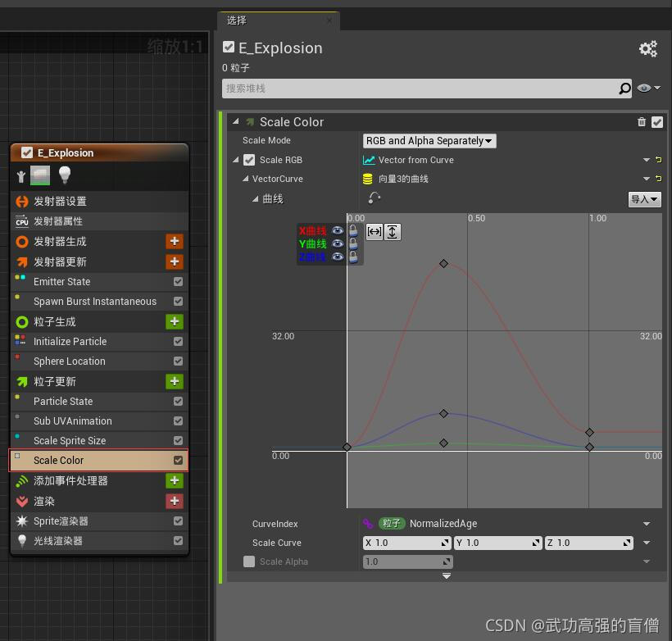The image size is (672, 641).
Task: Click the emitter sprite thumbnail icon
Action: pos(40,175)
